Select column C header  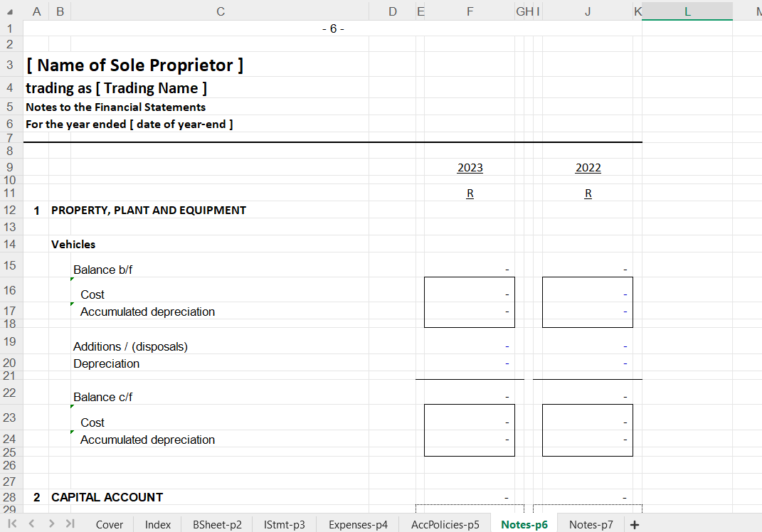pos(220,11)
